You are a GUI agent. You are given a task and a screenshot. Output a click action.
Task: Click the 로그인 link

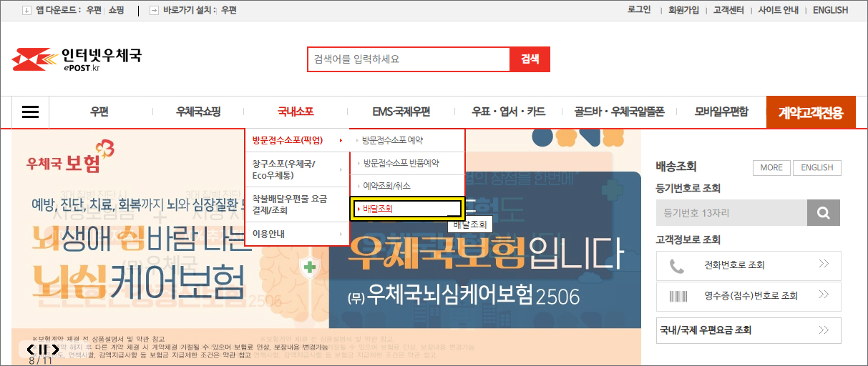(x=639, y=10)
